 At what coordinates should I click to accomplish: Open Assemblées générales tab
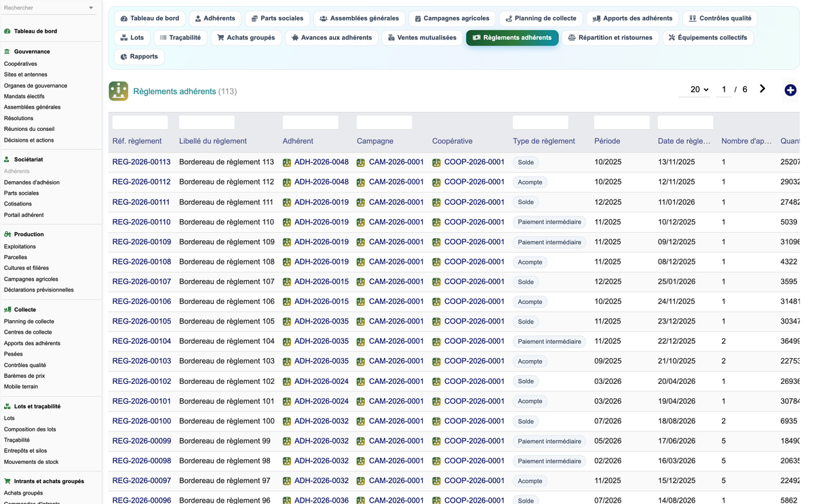click(x=359, y=18)
